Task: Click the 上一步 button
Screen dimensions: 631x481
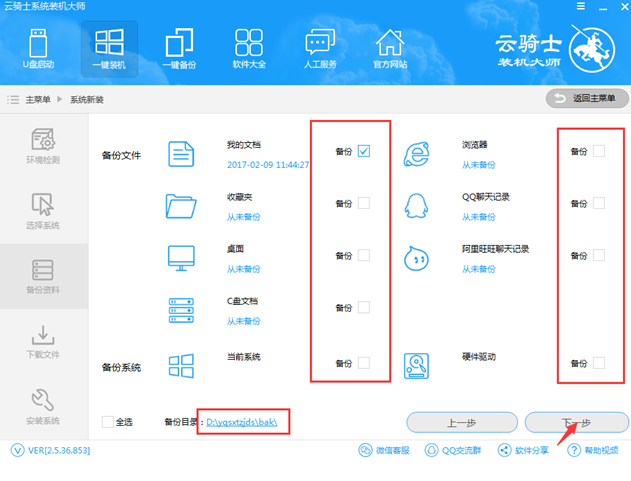Action: pos(462,422)
